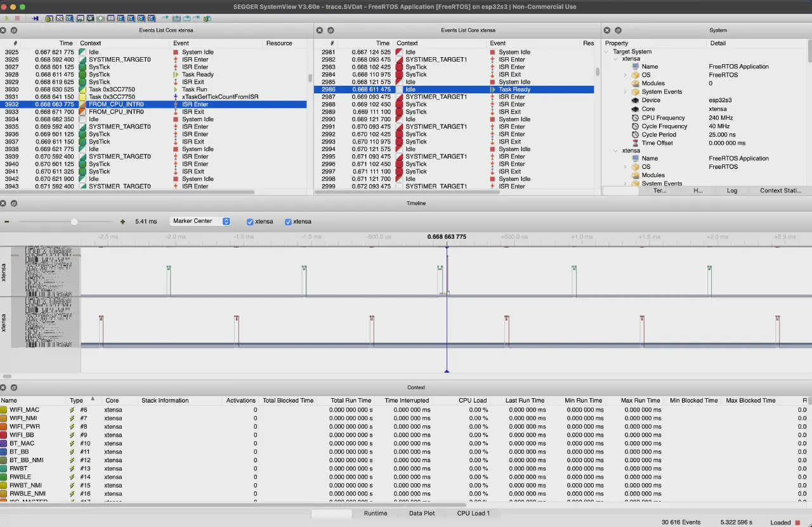Image resolution: width=812 pixels, height=527 pixels.
Task: Click the zoom in plus icon in Timeline
Action: [x=122, y=222]
